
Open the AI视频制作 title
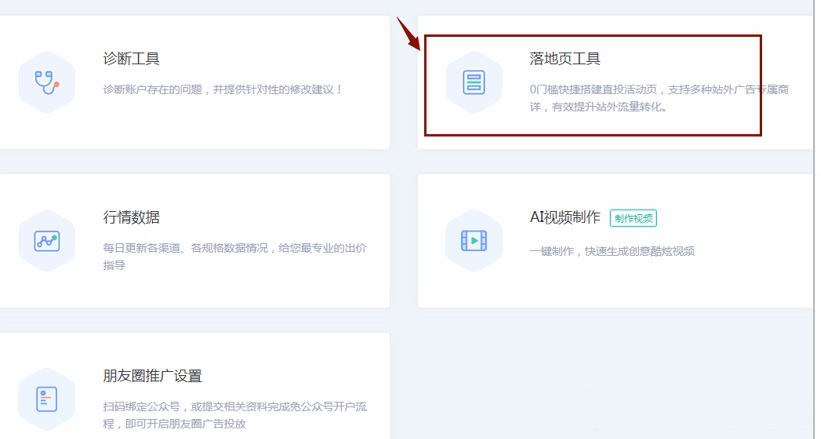pos(565,217)
